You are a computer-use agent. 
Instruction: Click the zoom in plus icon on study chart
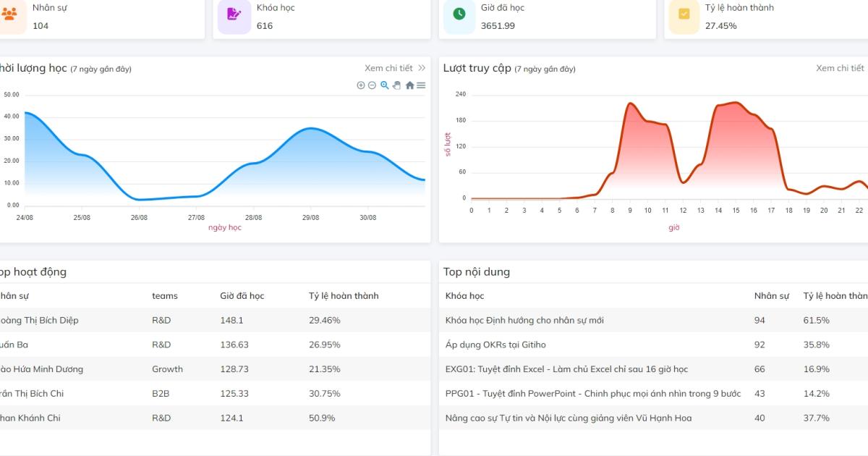click(361, 85)
